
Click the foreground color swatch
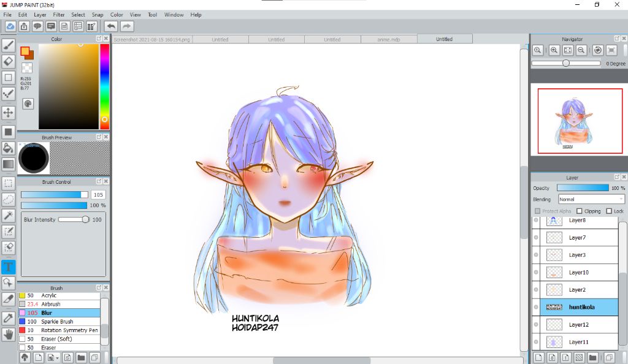(x=25, y=51)
